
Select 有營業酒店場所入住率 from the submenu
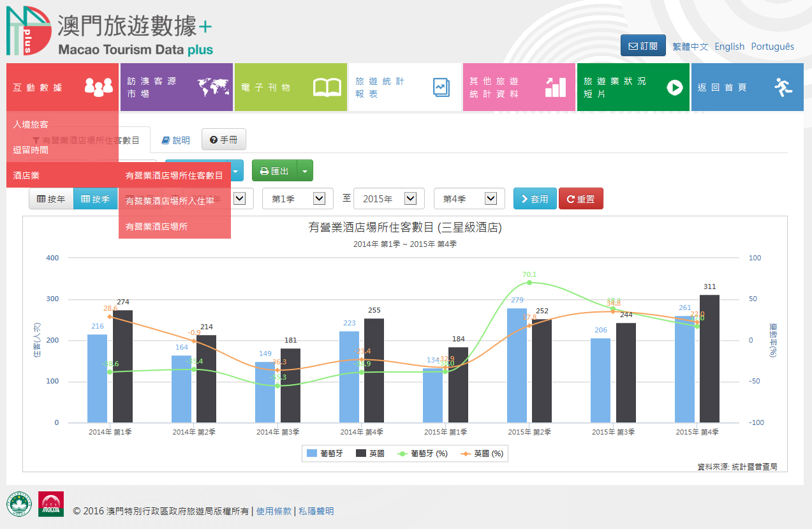coord(173,201)
